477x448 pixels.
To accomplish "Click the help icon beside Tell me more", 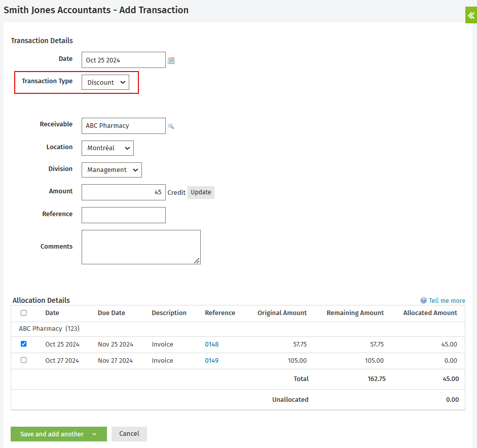I will tap(423, 300).
